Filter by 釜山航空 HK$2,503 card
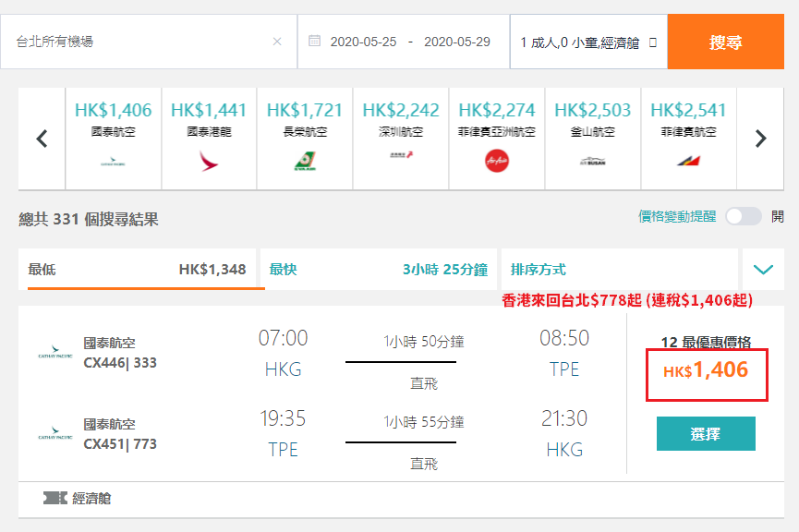The height and width of the screenshot is (532, 799). [593, 139]
